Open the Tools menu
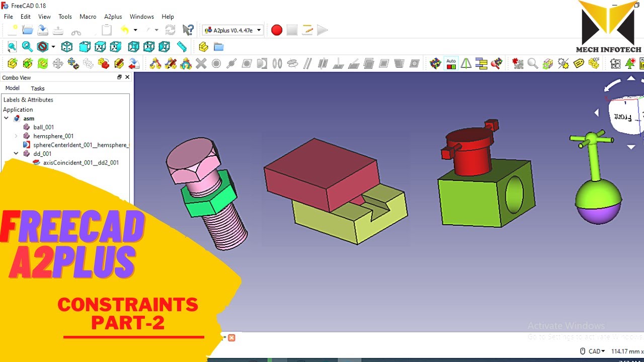 [x=65, y=17]
